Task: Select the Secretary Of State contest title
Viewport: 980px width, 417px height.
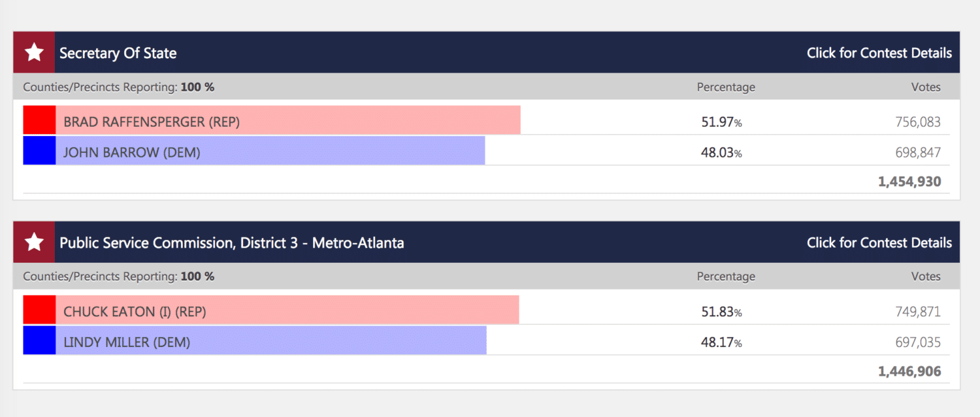Action: [x=118, y=53]
